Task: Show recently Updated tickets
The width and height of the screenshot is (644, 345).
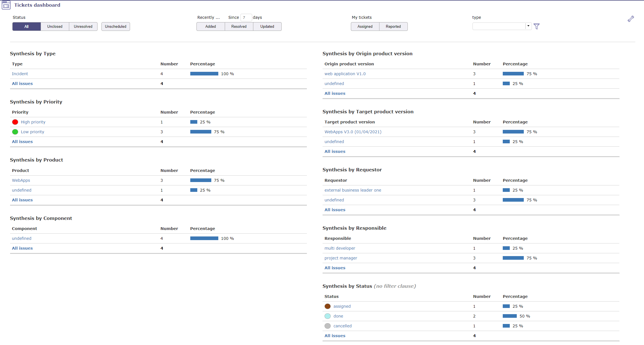Action: coord(267,26)
